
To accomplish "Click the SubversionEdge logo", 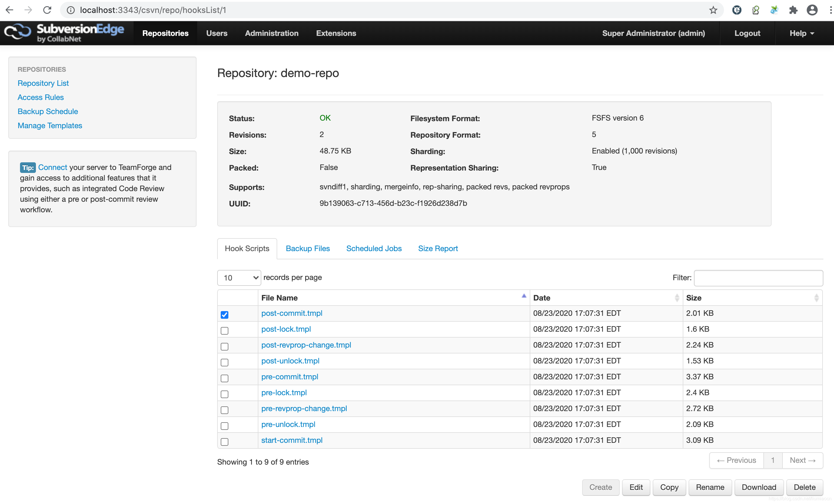I will (64, 33).
